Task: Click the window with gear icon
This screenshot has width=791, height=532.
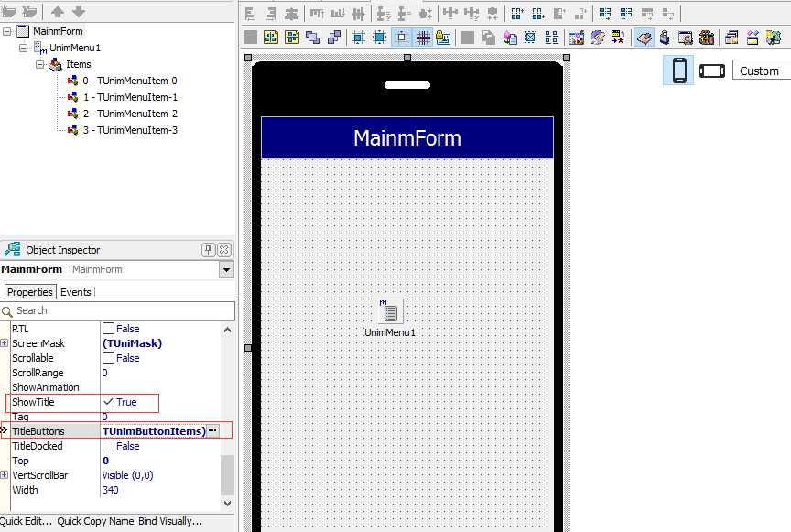Action: click(686, 38)
